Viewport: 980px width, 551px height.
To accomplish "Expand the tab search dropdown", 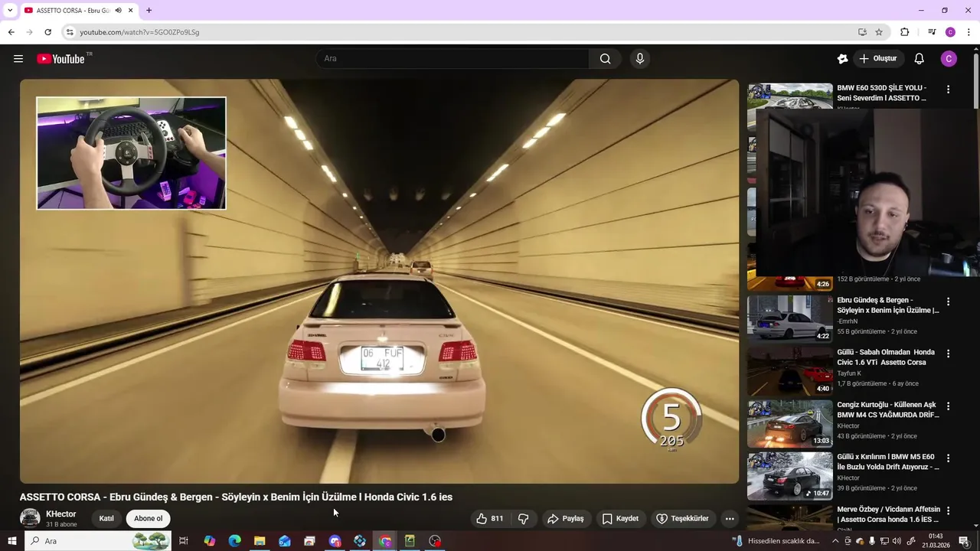I will 10,11.
